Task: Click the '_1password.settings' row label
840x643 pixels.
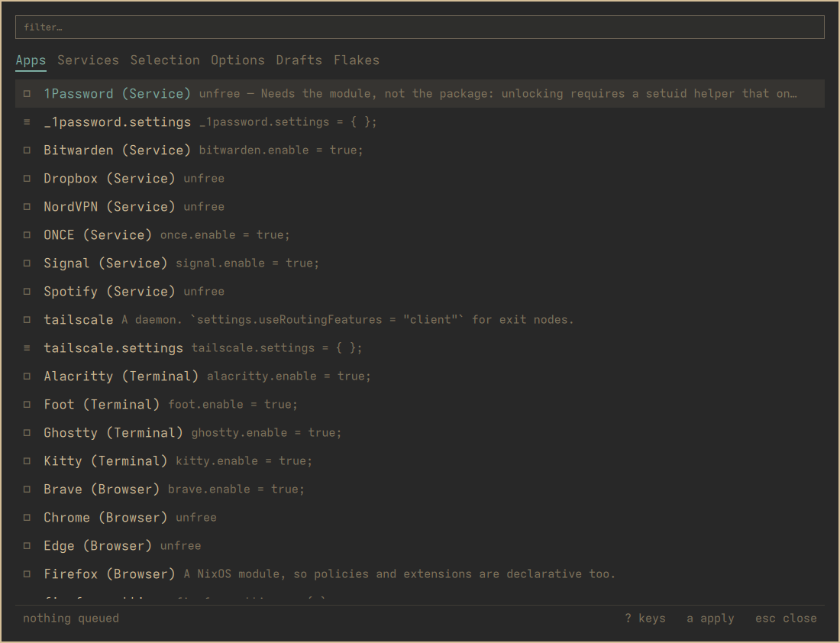Action: [118, 122]
